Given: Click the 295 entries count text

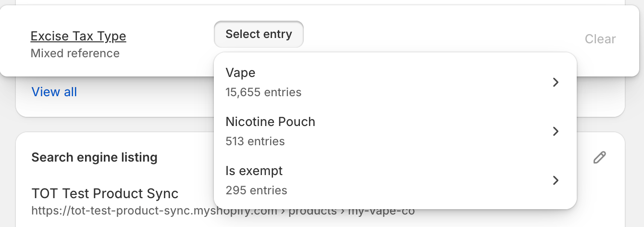Looking at the screenshot, I should 256,190.
